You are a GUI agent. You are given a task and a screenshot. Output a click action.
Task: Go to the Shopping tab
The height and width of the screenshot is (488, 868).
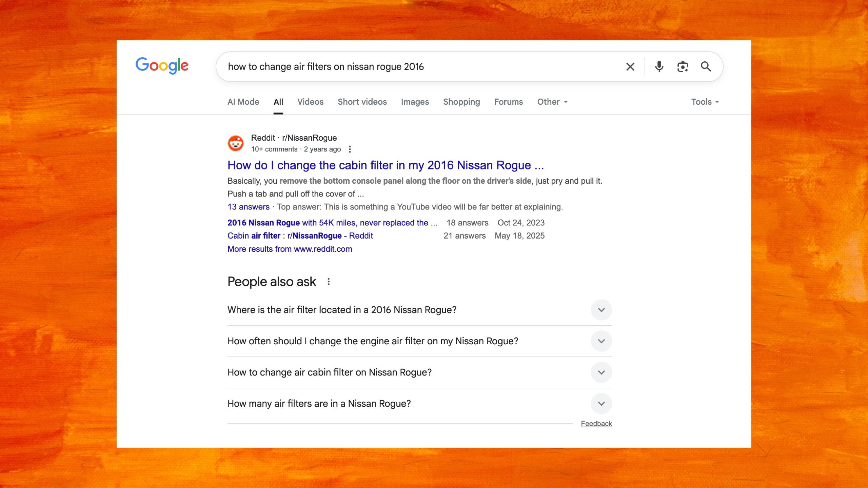pyautogui.click(x=461, y=102)
